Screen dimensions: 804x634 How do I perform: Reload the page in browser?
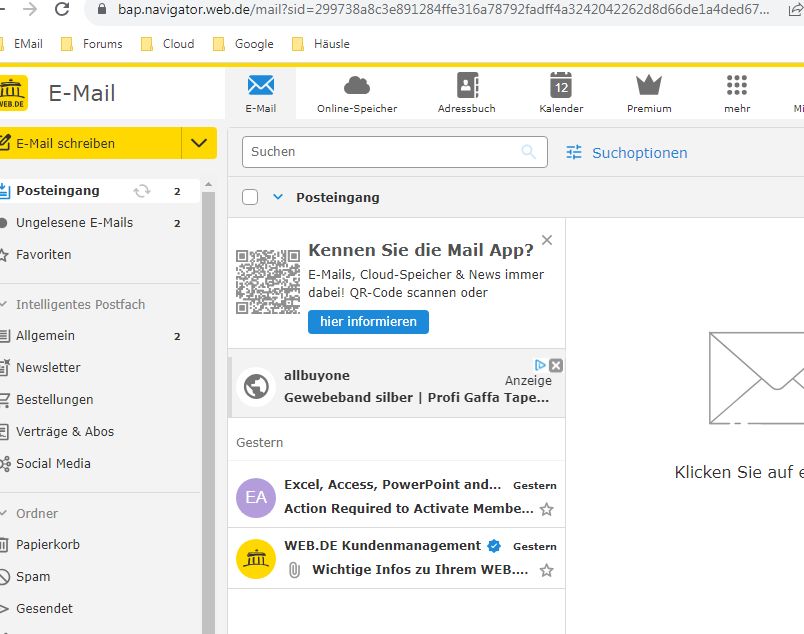click(62, 9)
